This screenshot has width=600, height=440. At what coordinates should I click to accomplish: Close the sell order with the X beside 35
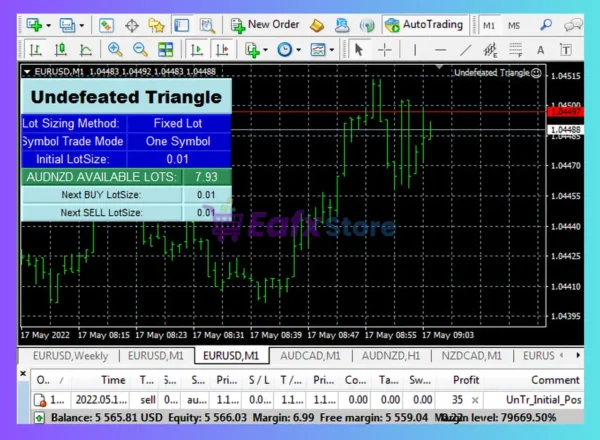click(475, 400)
